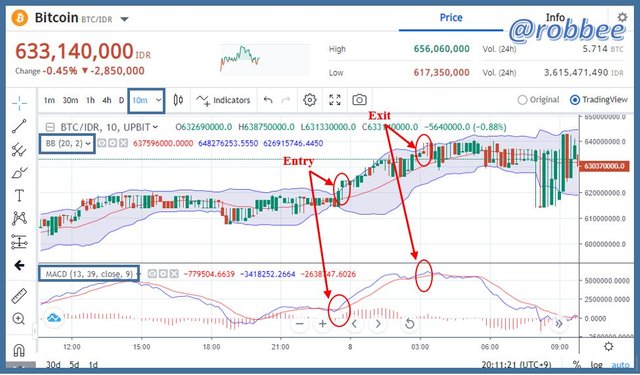640x375 pixels.
Task: Select the crosshair cursor tool
Action: tap(19, 103)
